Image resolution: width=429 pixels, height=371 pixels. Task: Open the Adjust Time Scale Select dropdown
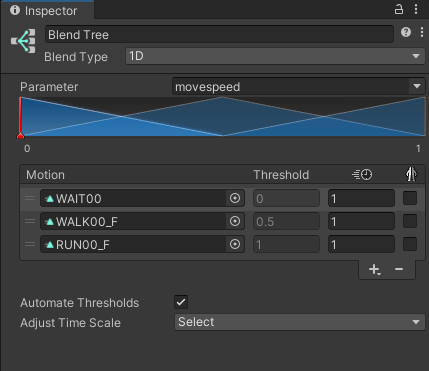coord(300,322)
